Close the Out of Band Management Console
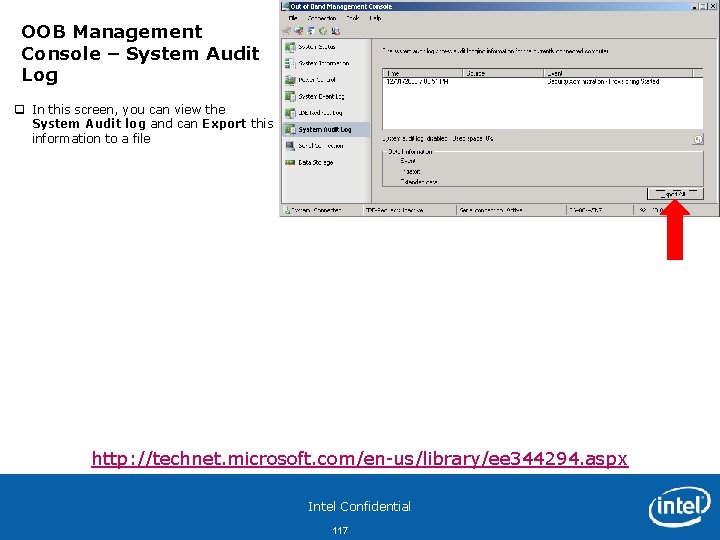 713,6
